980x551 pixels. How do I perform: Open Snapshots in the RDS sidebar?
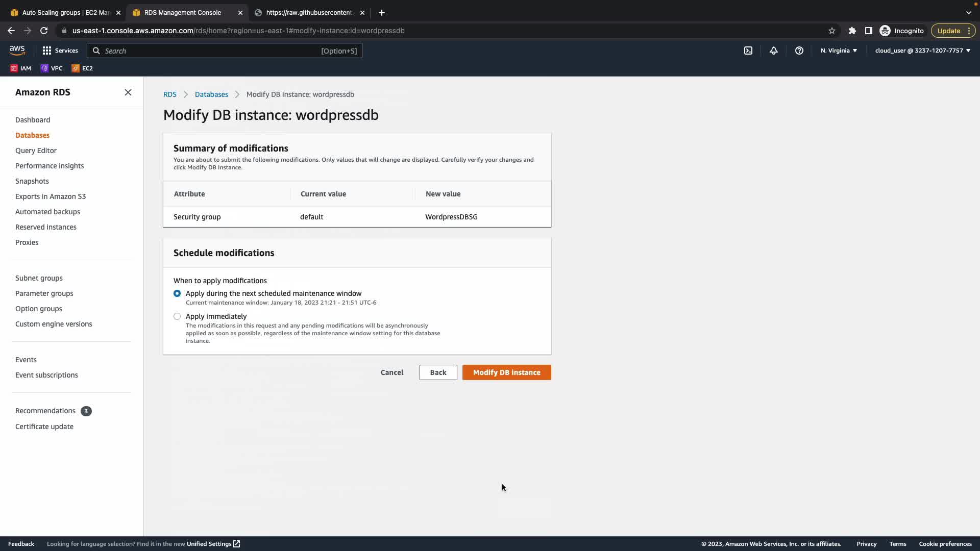point(32,181)
